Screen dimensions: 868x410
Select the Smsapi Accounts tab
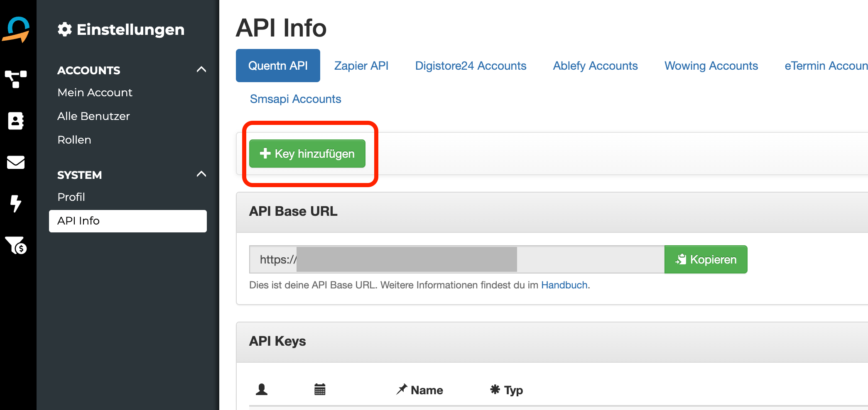click(295, 99)
